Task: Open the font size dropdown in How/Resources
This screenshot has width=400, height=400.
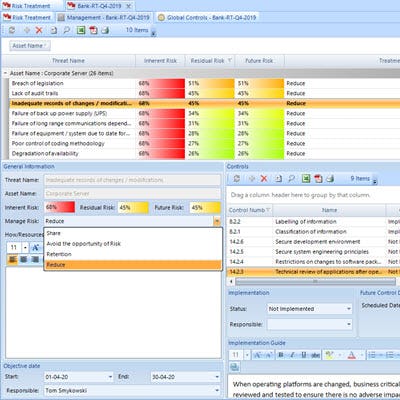Action: [x=25, y=247]
